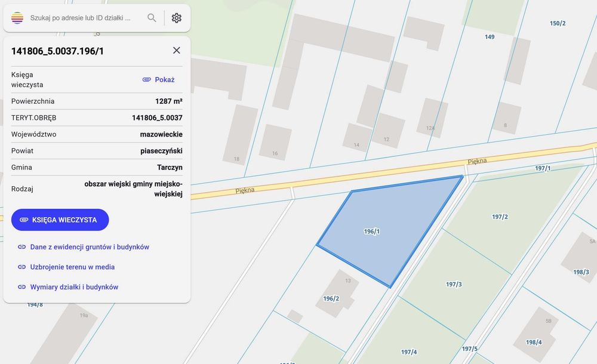This screenshot has width=597, height=364.
Task: Click building number 19a on map
Action: (84, 315)
